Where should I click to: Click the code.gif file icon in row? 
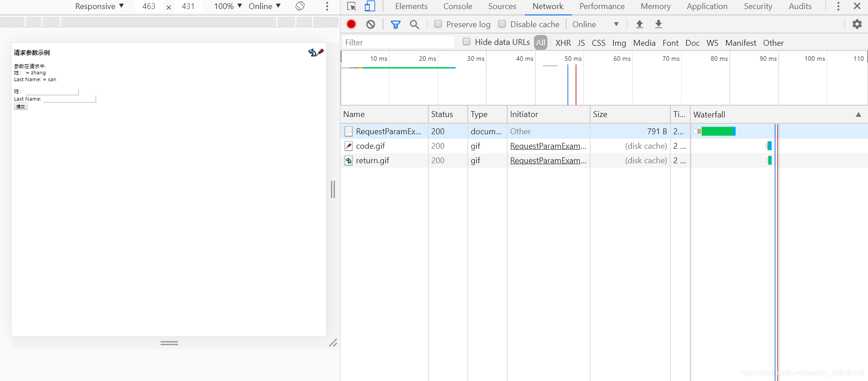click(349, 146)
